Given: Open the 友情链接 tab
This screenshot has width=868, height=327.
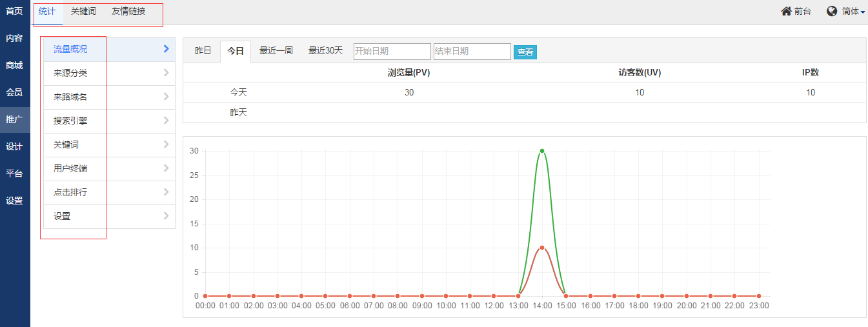Looking at the screenshot, I should [128, 12].
